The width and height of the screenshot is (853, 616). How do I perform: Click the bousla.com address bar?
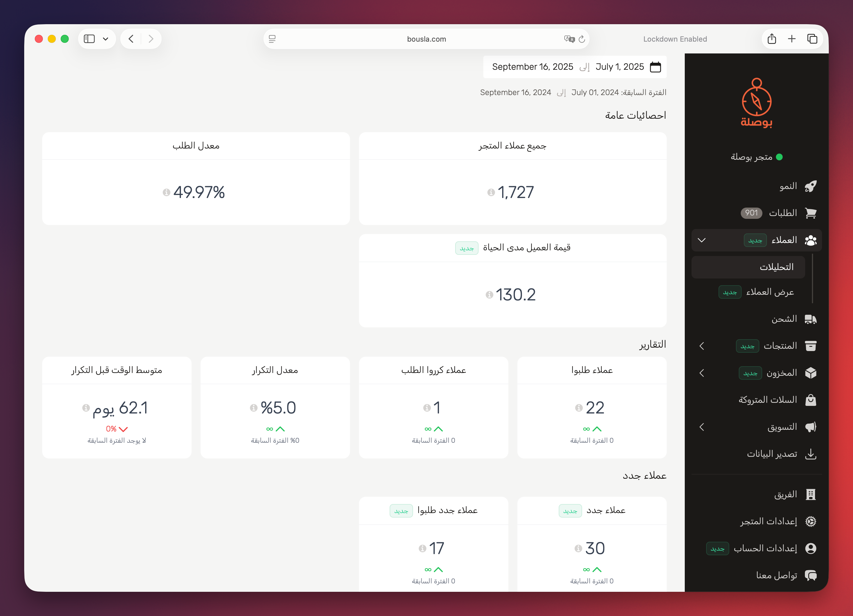tap(426, 39)
